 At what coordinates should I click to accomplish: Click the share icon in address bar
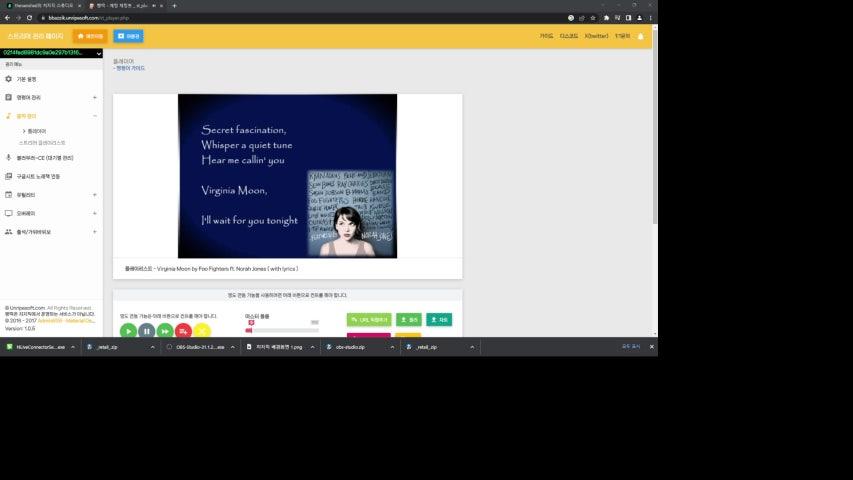(582, 18)
